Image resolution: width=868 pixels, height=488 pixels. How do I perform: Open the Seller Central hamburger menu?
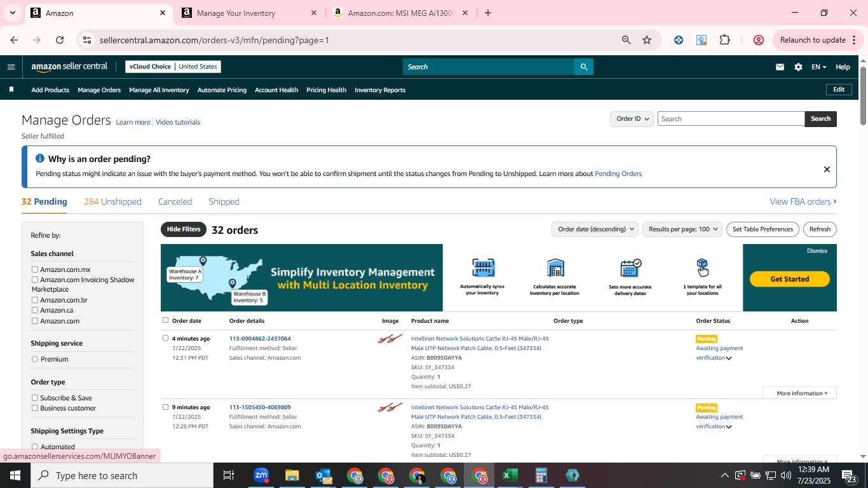pos(11,67)
